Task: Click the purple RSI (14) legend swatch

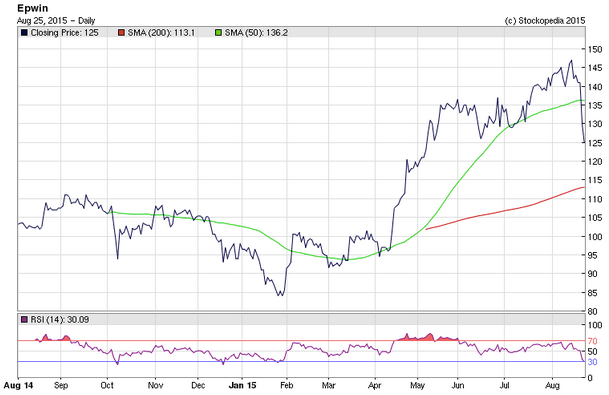Action: pos(24,320)
